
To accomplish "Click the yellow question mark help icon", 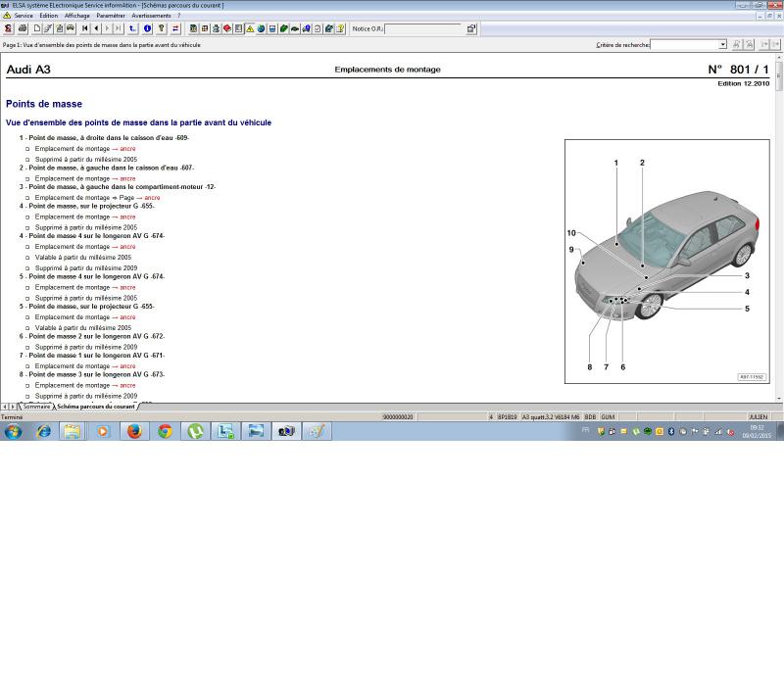I will [x=162, y=28].
